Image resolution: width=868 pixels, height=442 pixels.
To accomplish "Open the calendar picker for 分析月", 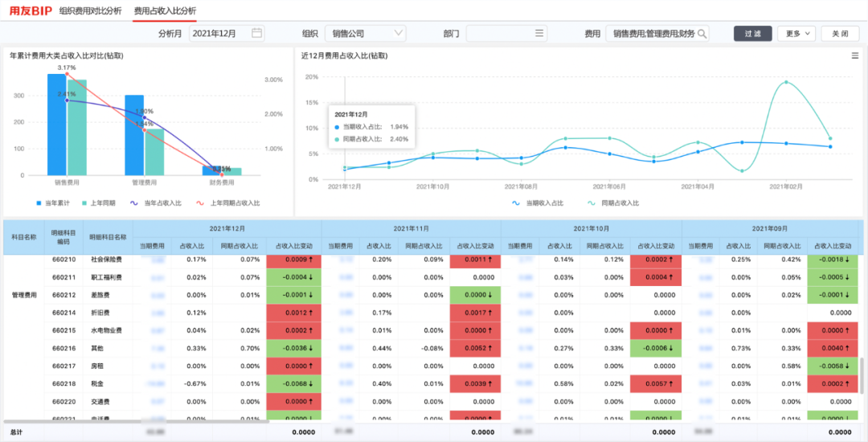I will pyautogui.click(x=256, y=34).
